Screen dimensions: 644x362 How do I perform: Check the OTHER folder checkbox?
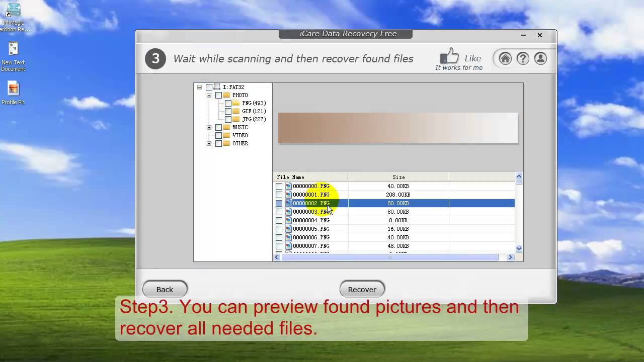pyautogui.click(x=218, y=143)
